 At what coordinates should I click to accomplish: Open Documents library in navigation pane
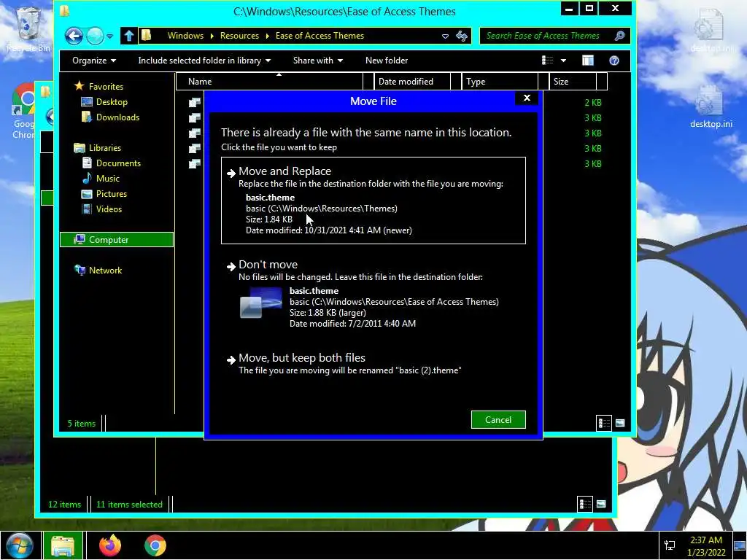pos(118,163)
